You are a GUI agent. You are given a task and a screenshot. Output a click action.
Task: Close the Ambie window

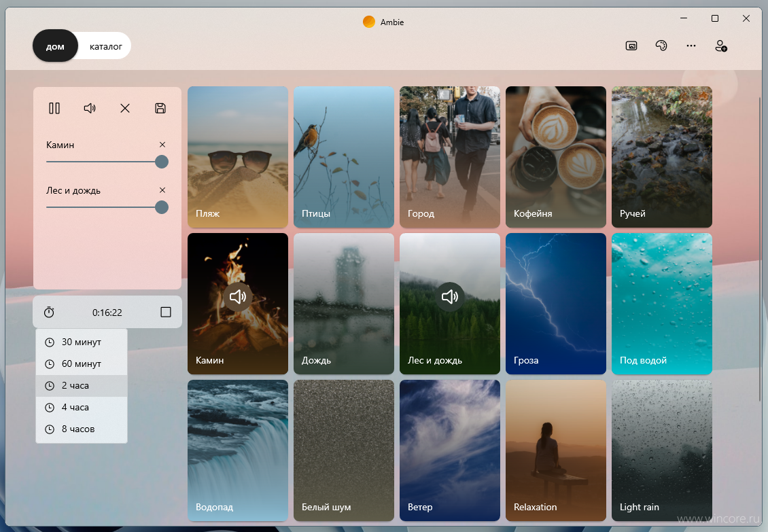746,18
